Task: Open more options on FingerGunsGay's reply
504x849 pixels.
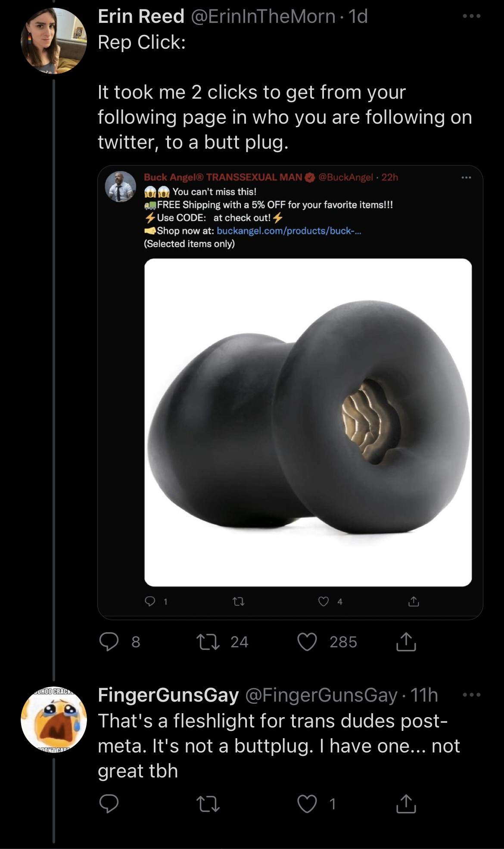Action: (x=471, y=695)
